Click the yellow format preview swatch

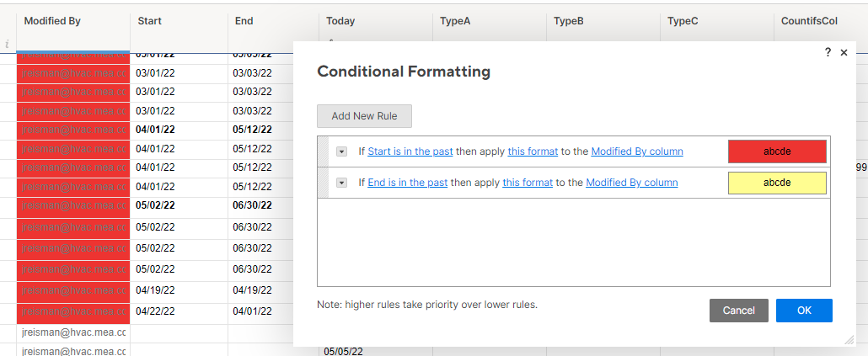[x=777, y=183]
